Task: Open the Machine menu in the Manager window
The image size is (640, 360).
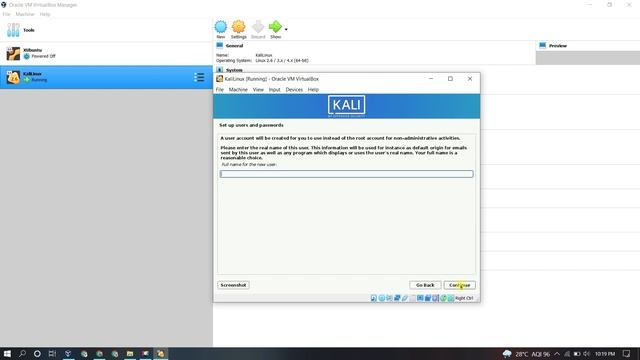Action: coord(25,14)
